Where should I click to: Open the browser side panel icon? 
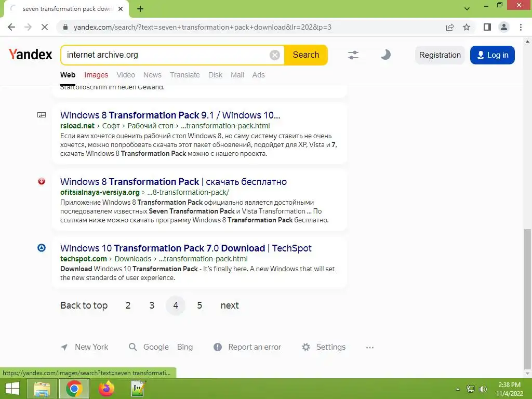[487, 27]
